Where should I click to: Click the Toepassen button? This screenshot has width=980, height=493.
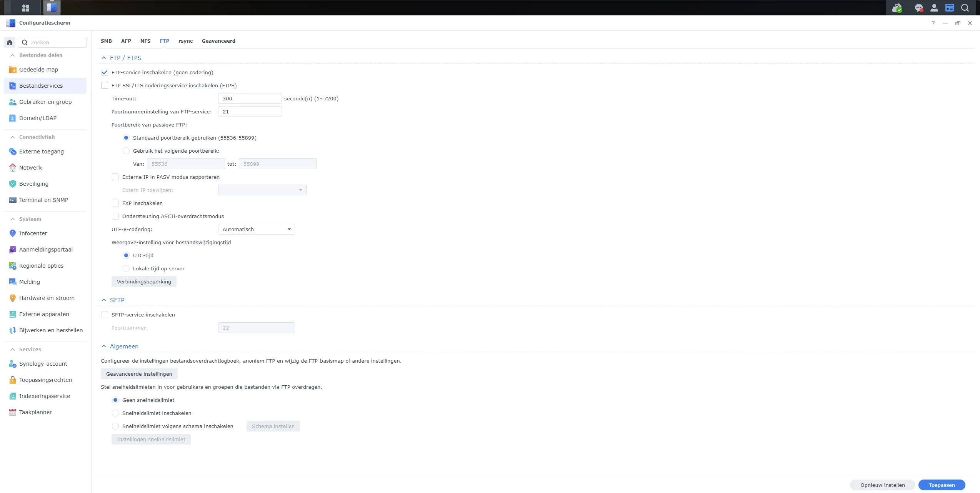941,485
